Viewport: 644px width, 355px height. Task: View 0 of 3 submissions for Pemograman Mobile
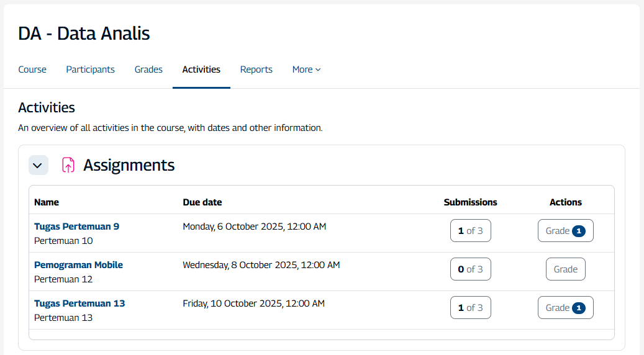[470, 269]
